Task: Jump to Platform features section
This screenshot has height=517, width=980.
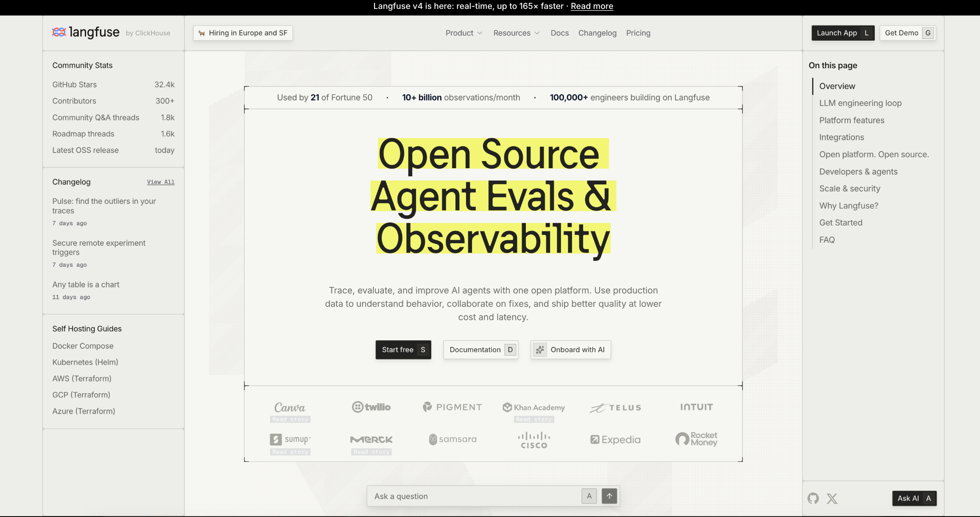Action: pos(852,120)
